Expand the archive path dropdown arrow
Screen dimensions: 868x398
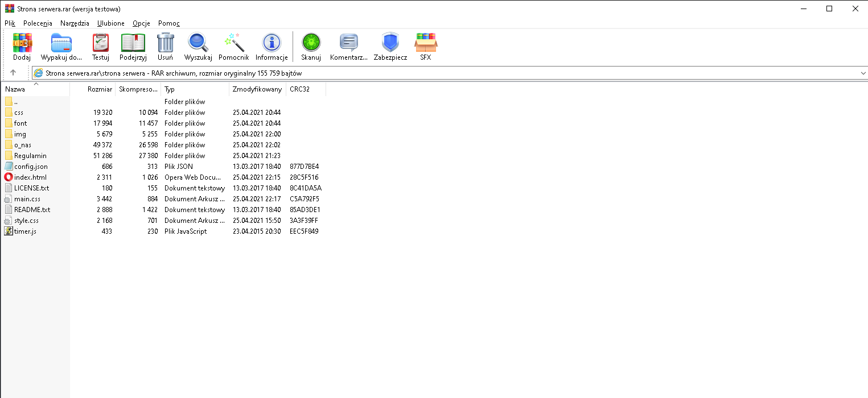863,73
